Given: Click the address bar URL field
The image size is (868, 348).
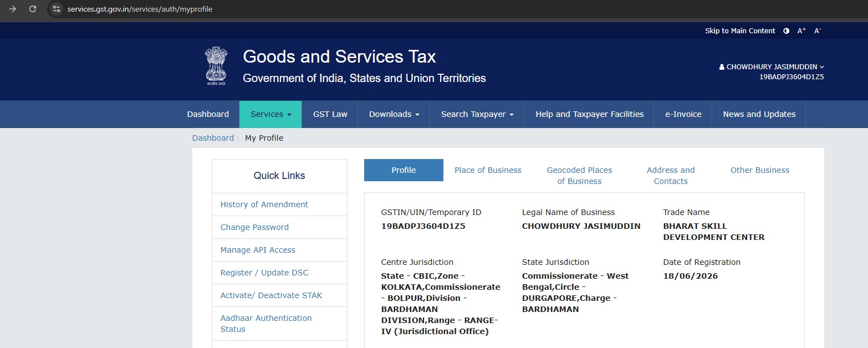Looking at the screenshot, I should pos(140,9).
